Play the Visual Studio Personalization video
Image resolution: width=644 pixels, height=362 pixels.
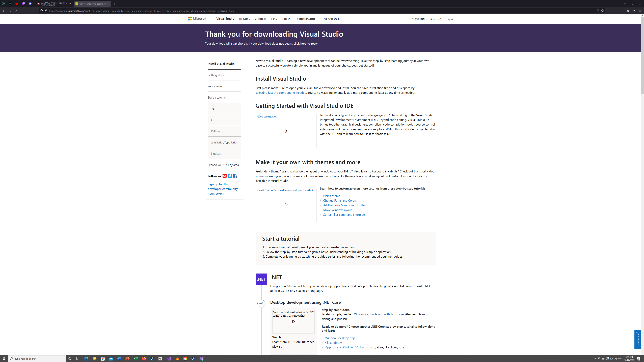(286, 205)
